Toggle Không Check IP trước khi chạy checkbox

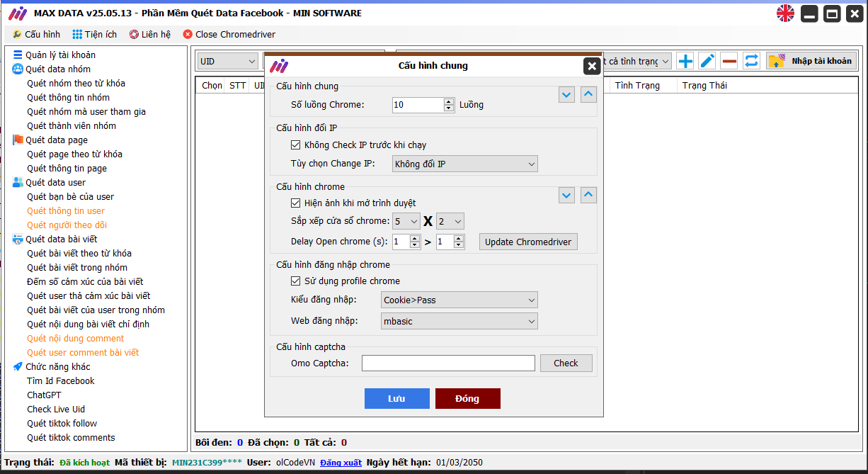296,145
